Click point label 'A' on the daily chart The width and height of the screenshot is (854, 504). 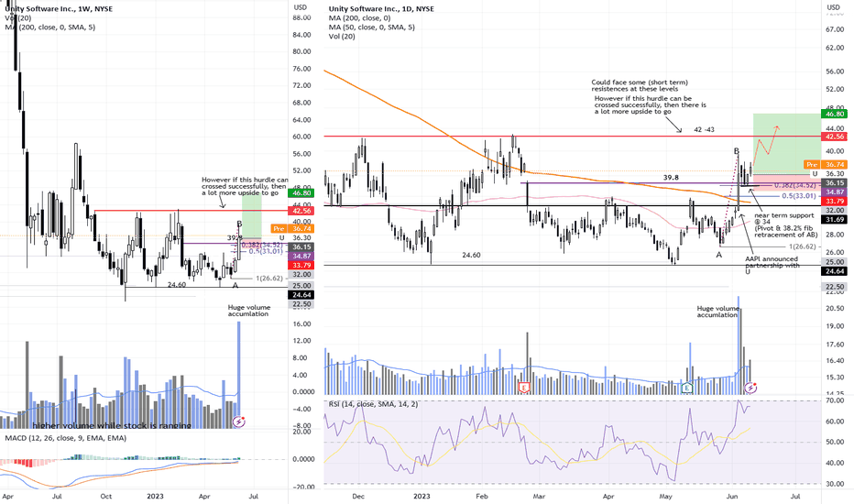(x=719, y=255)
